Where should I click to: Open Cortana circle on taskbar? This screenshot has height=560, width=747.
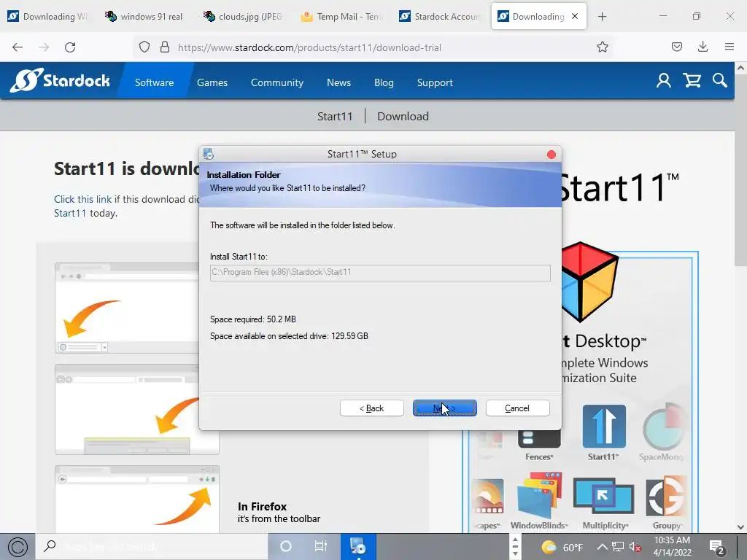[285, 547]
